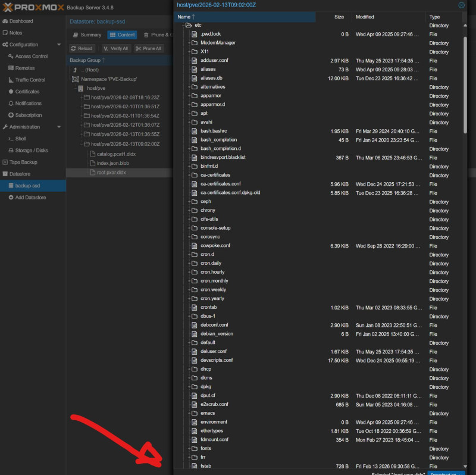Collapse the host/pve backup group
This screenshot has width=476, height=475.
[76, 88]
